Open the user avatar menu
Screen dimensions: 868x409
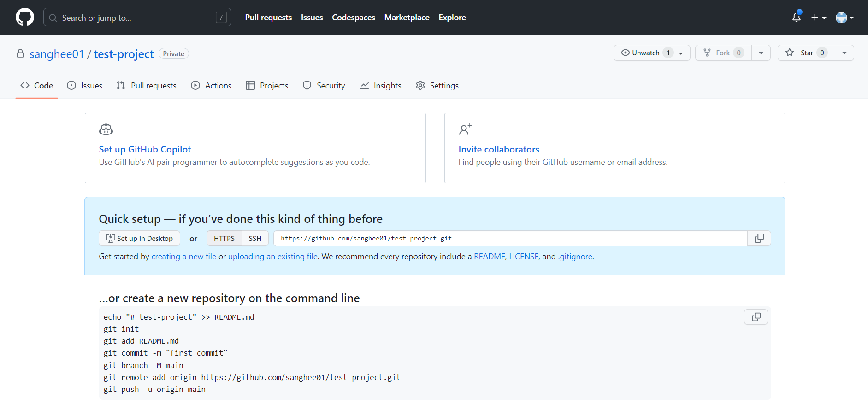[844, 18]
